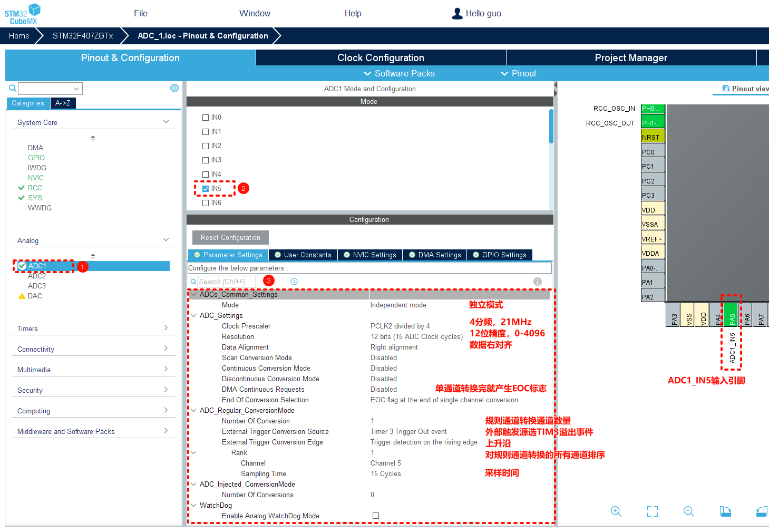Enable the IN1 channel checkbox

206,132
